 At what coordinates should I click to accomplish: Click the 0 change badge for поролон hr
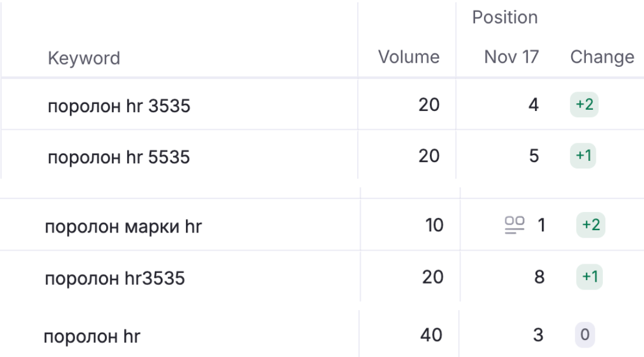click(x=585, y=335)
